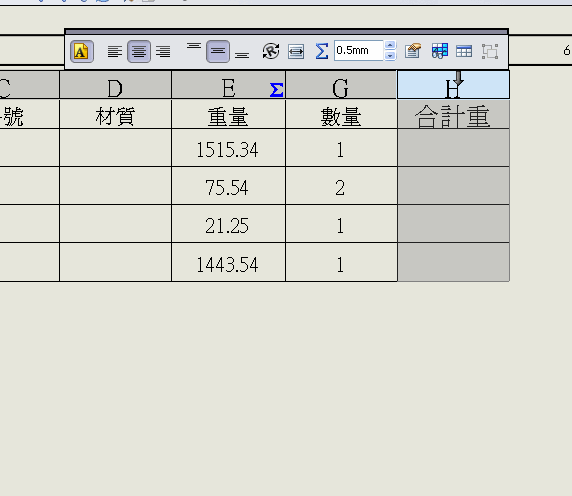Align cell text to the left
This screenshot has height=496, width=572.
tap(115, 51)
